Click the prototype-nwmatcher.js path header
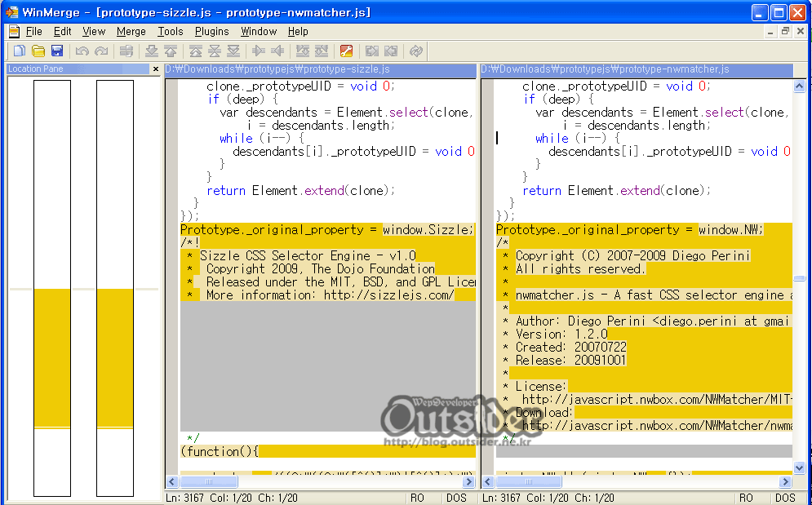This screenshot has width=812, height=505. (637, 69)
